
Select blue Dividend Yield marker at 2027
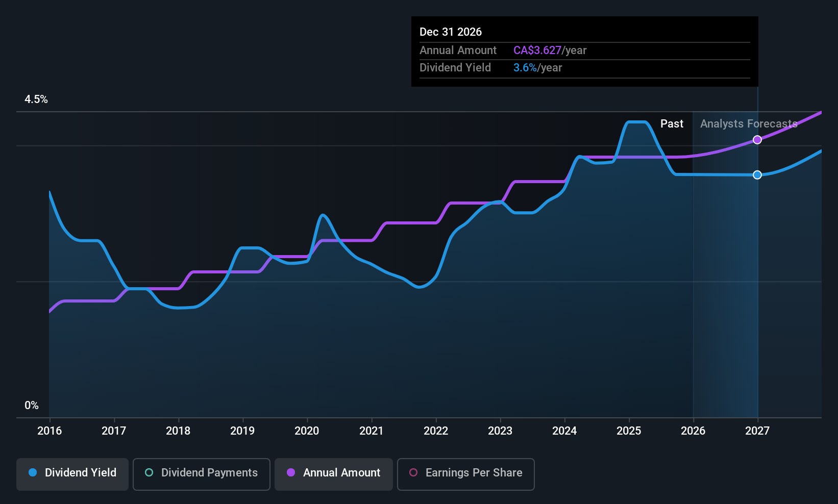click(x=757, y=175)
